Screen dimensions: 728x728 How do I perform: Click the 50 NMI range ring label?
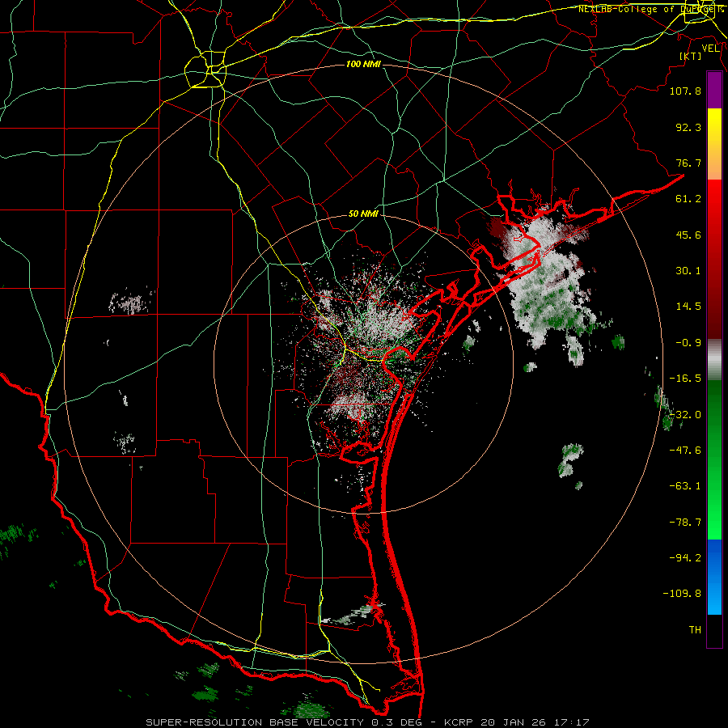pos(363,214)
